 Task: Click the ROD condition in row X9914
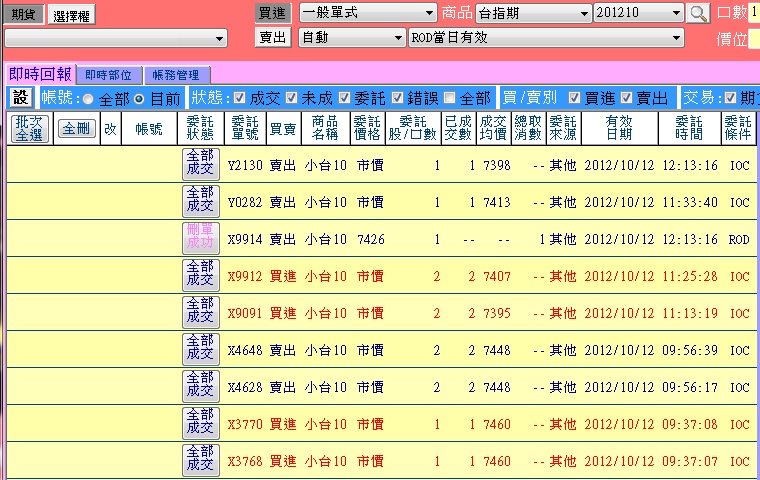pyautogui.click(x=739, y=239)
